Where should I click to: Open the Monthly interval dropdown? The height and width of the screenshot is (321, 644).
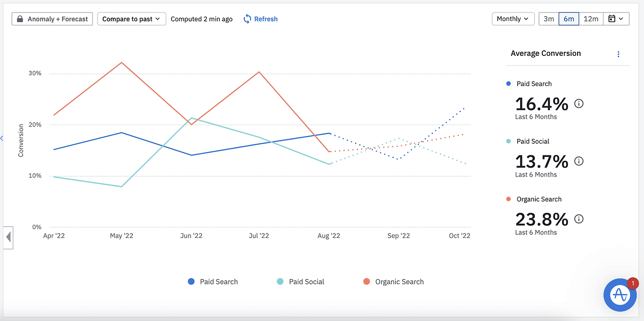tap(513, 19)
